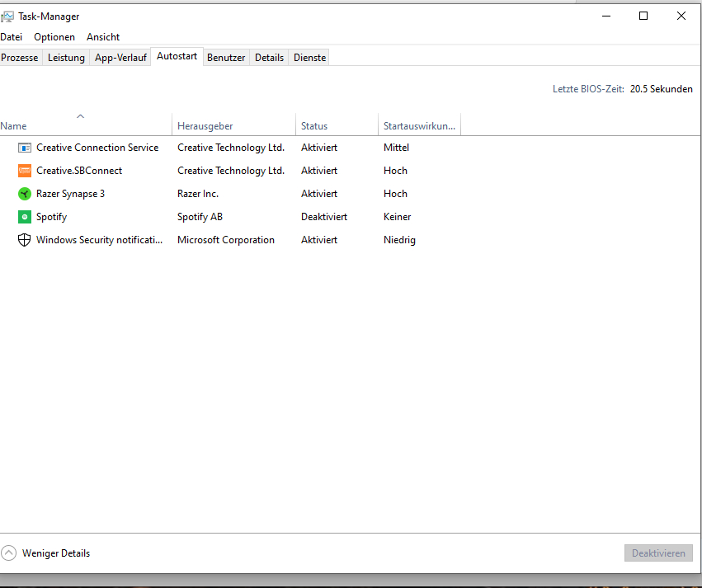Click the Aktiviert status of Windows Security
The width and height of the screenshot is (702, 588).
coord(319,240)
